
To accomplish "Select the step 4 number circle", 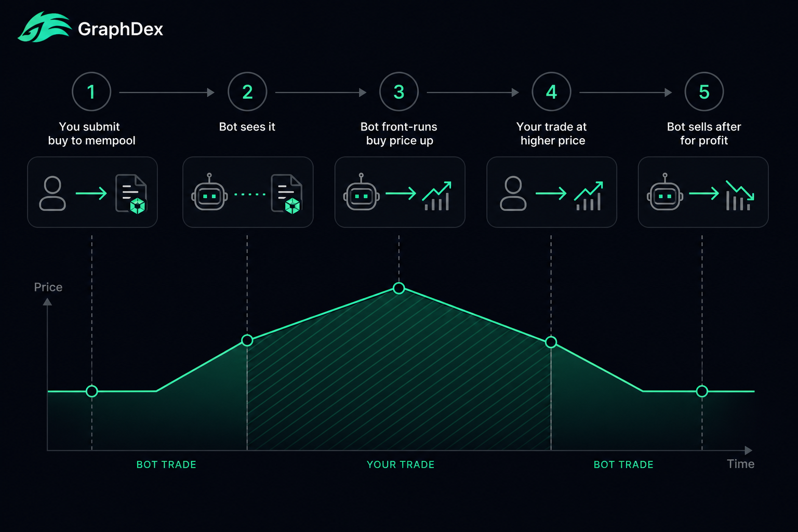I will pyautogui.click(x=551, y=92).
